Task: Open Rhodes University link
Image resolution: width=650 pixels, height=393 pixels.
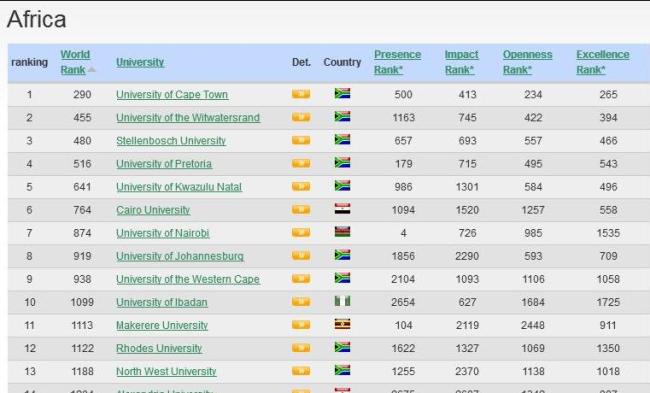Action: 159,348
